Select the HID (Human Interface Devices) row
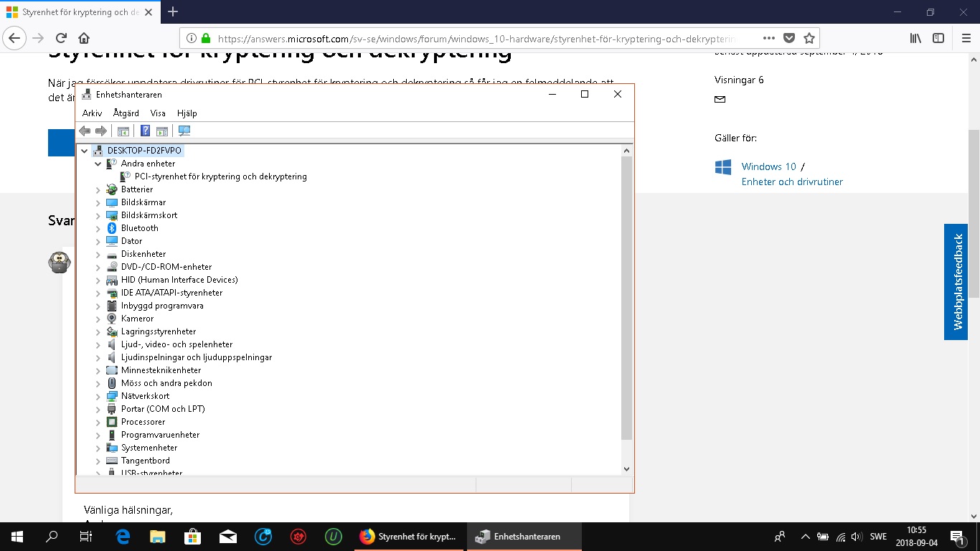Viewport: 980px width, 551px height. [179, 280]
